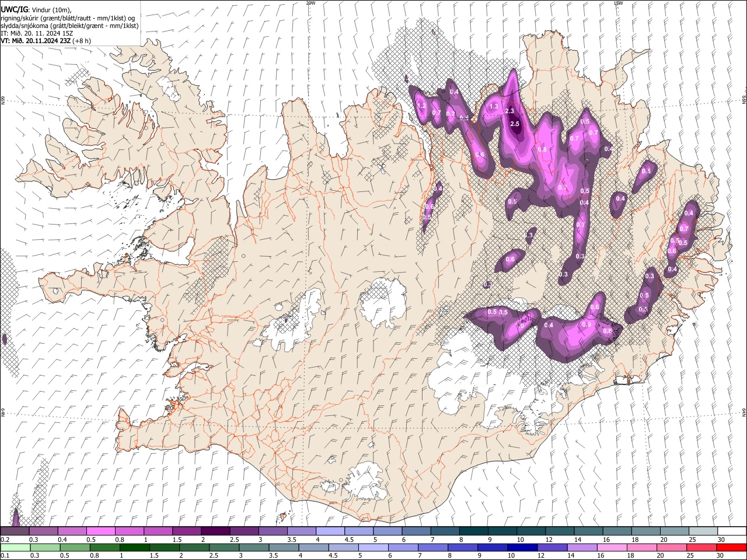Pick the violet 12 swatch in bottom scale
Screen dimensions: 747x560
(x=552, y=548)
